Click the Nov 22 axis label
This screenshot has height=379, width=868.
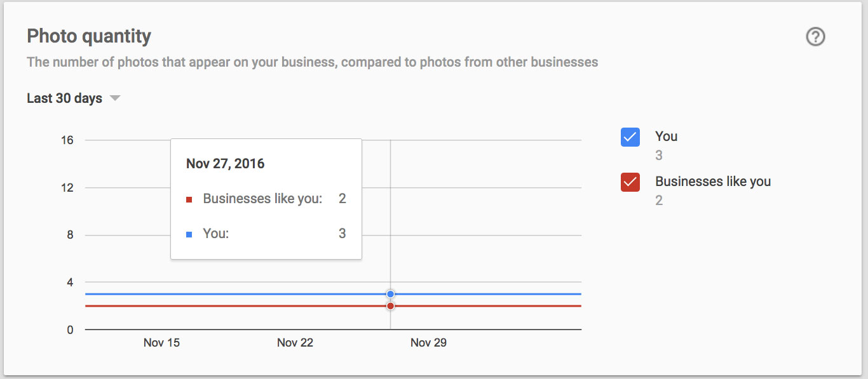(x=295, y=343)
